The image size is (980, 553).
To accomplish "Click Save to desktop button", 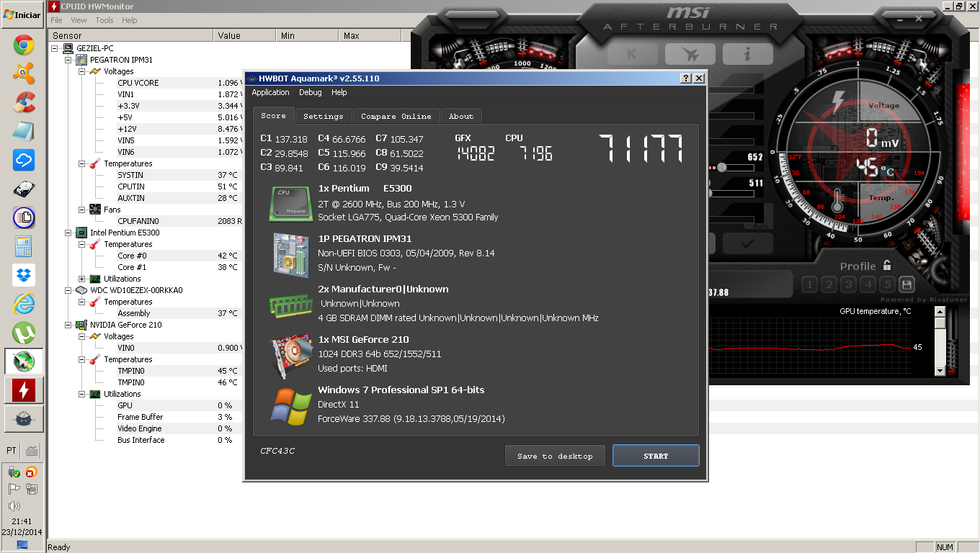I will pyautogui.click(x=555, y=456).
